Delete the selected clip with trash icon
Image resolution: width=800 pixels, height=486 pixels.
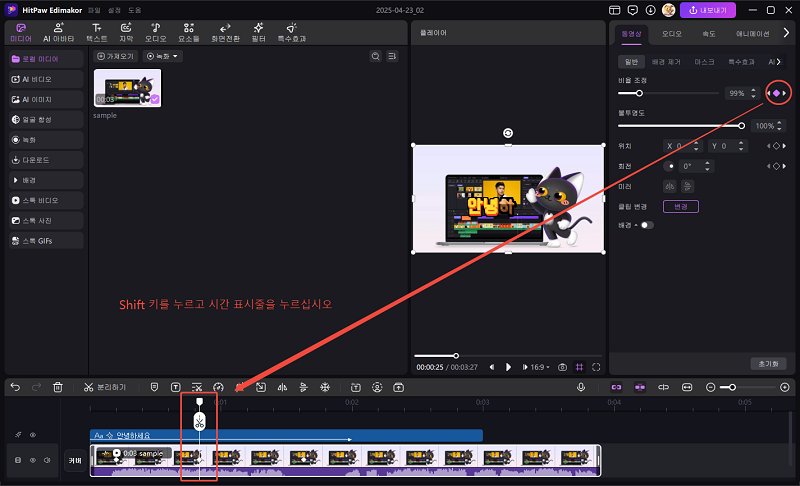point(58,387)
